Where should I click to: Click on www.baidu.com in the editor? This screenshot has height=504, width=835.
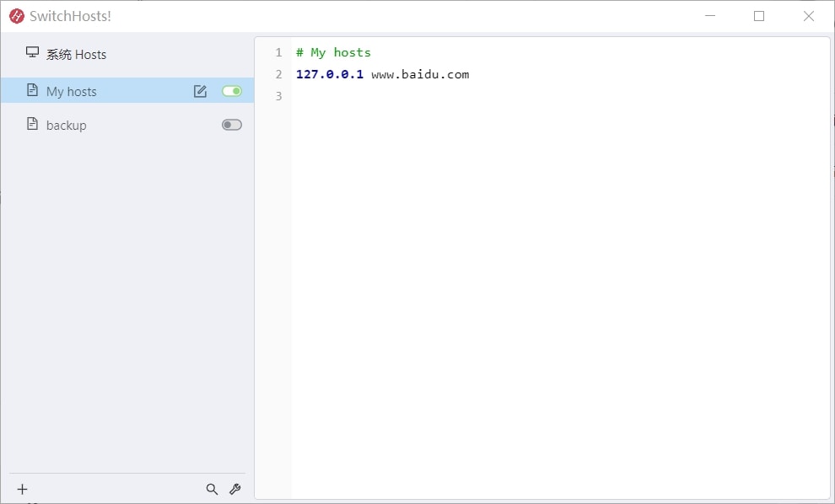point(420,74)
